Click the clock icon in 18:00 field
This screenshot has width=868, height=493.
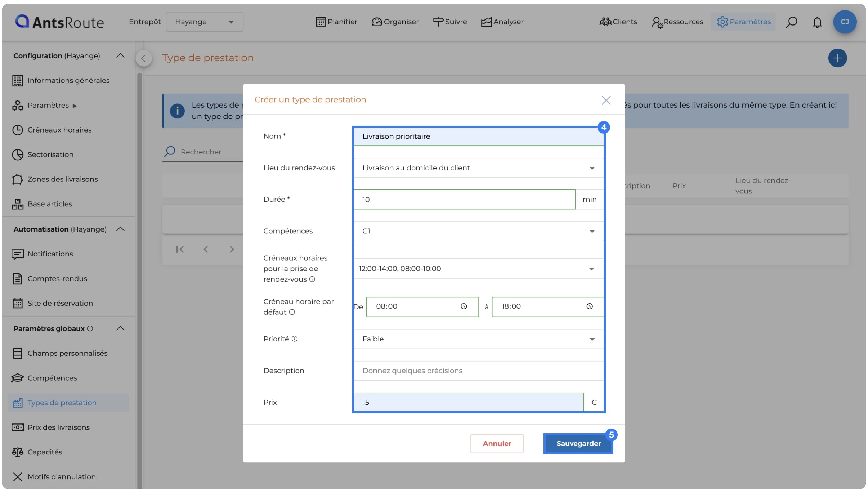tap(590, 306)
